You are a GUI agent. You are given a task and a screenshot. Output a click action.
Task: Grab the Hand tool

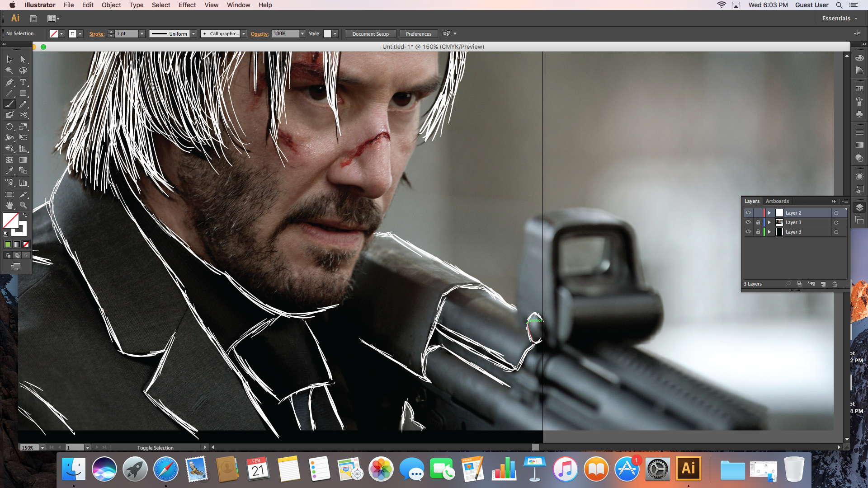tap(9, 205)
